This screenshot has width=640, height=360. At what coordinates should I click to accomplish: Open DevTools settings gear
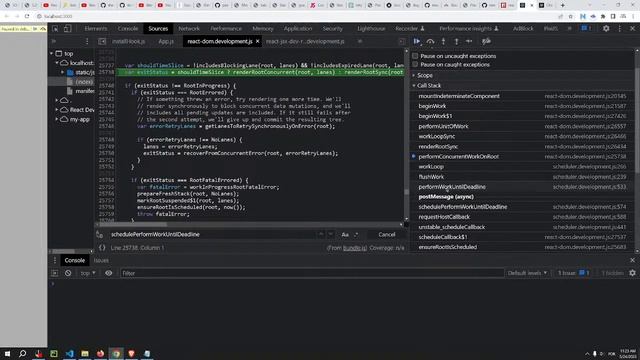(x=606, y=29)
